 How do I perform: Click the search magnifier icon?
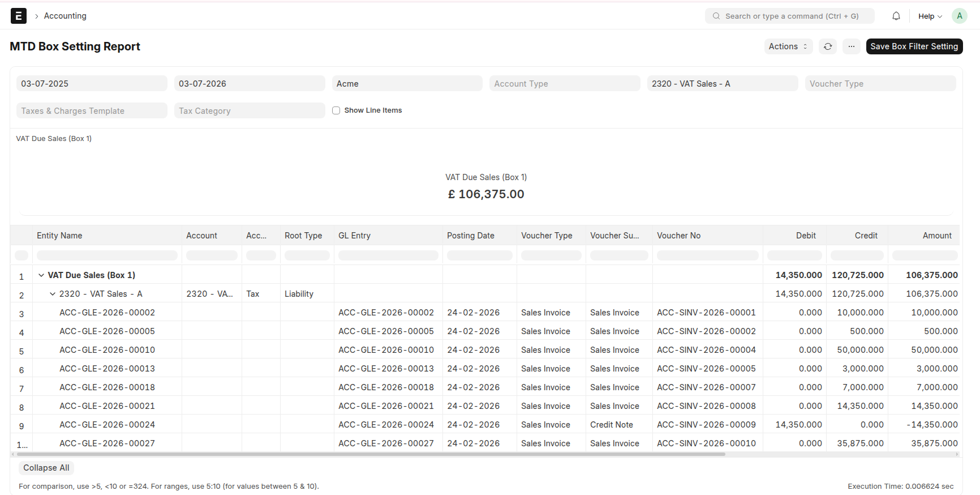pyautogui.click(x=716, y=16)
